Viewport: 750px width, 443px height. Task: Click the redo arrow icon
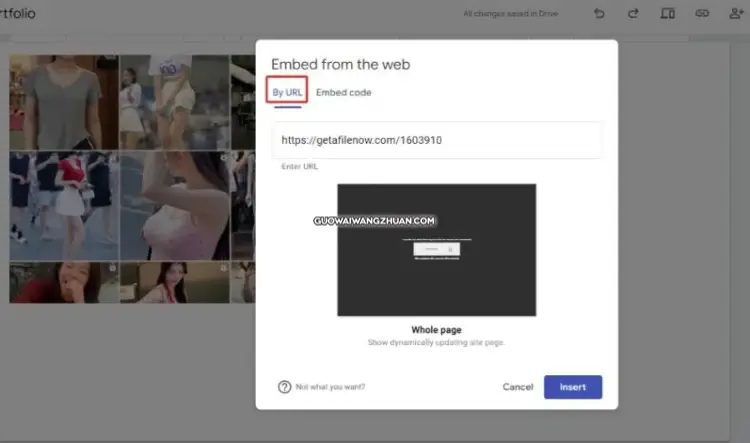pos(633,13)
